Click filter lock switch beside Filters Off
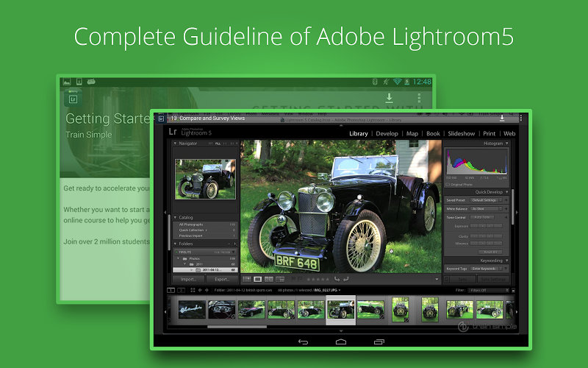588x368 pixels. point(513,290)
